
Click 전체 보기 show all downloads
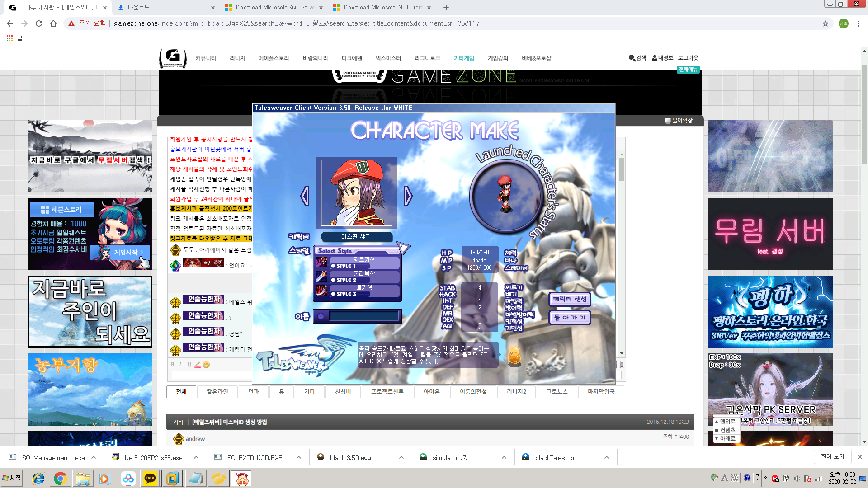(832, 457)
